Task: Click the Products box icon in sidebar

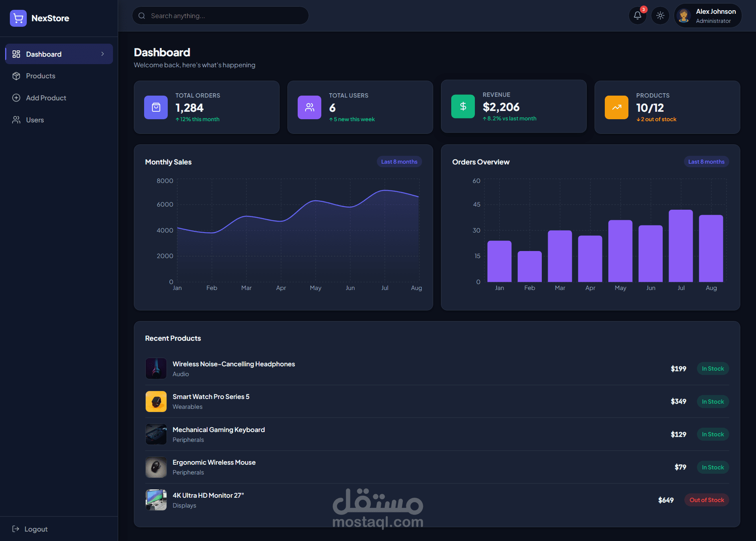Action: tap(16, 76)
